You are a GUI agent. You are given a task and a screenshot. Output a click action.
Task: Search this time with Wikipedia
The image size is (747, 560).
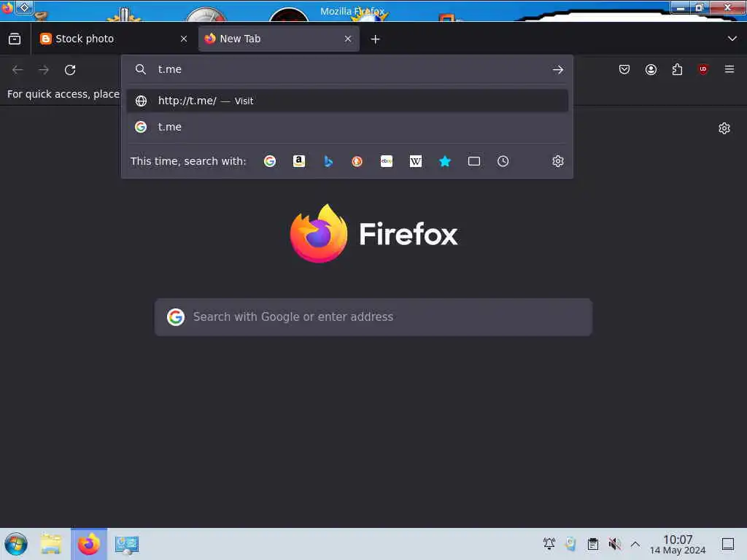[x=415, y=161]
